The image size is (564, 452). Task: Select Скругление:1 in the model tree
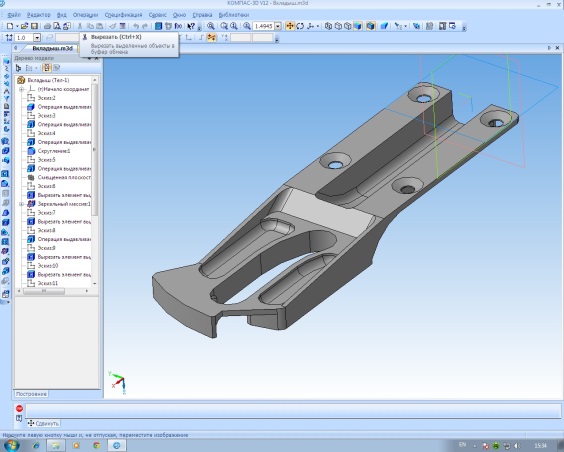(54, 151)
